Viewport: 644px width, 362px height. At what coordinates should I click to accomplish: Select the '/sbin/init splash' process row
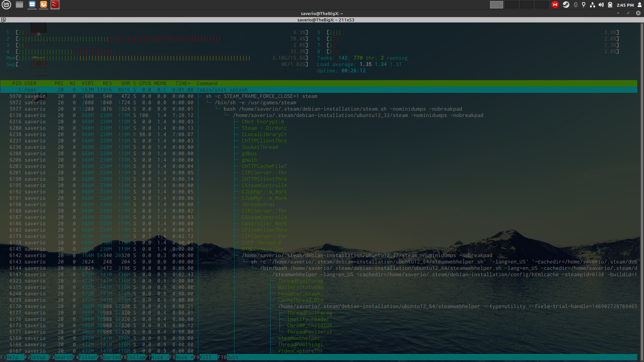[x=319, y=90]
